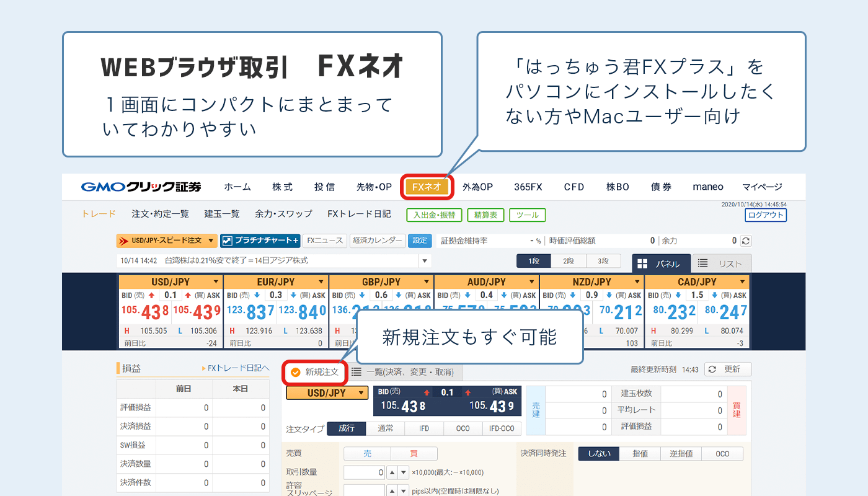Click the 入出金・振替 button
The width and height of the screenshot is (868, 496).
434,215
